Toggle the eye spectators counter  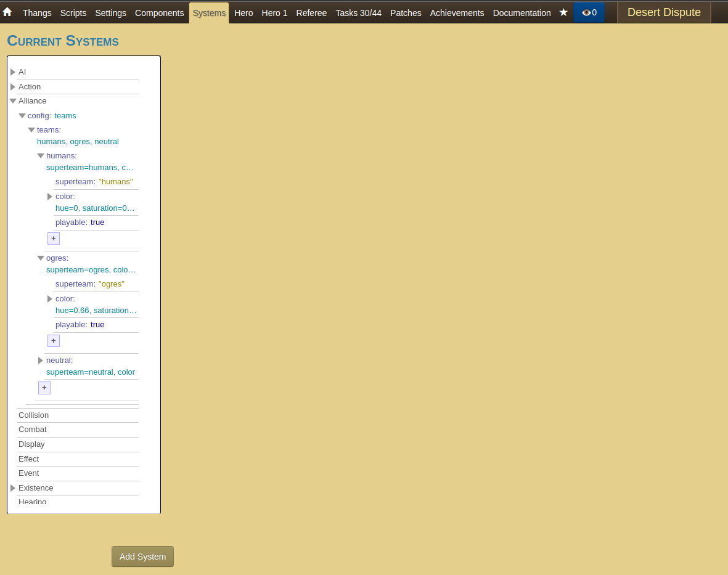[x=589, y=12]
